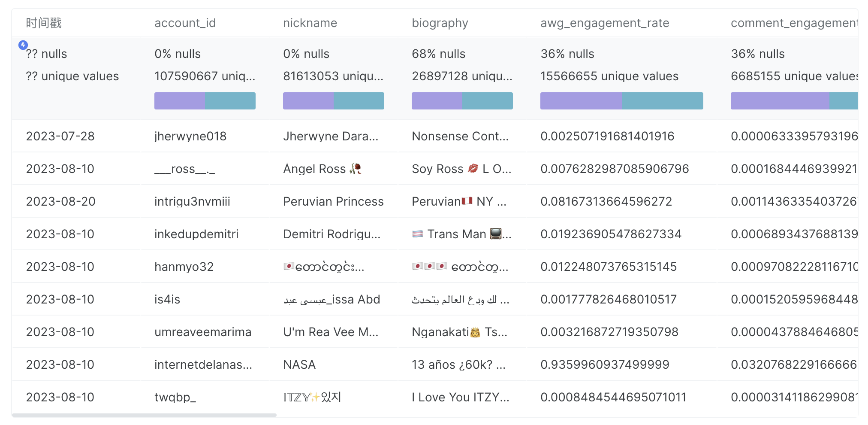The image size is (868, 425).
Task: Select value 0.002507191681401916
Action: pos(607,136)
